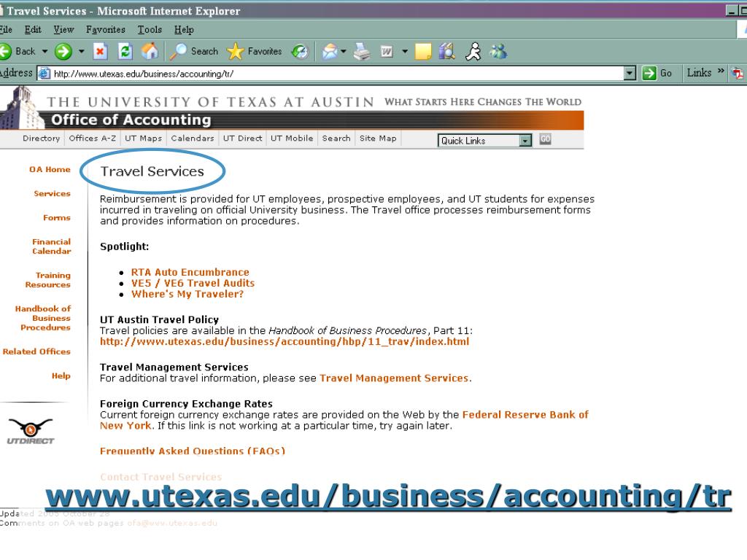Open the Favorites menu
The height and width of the screenshot is (560, 747).
pos(105,29)
